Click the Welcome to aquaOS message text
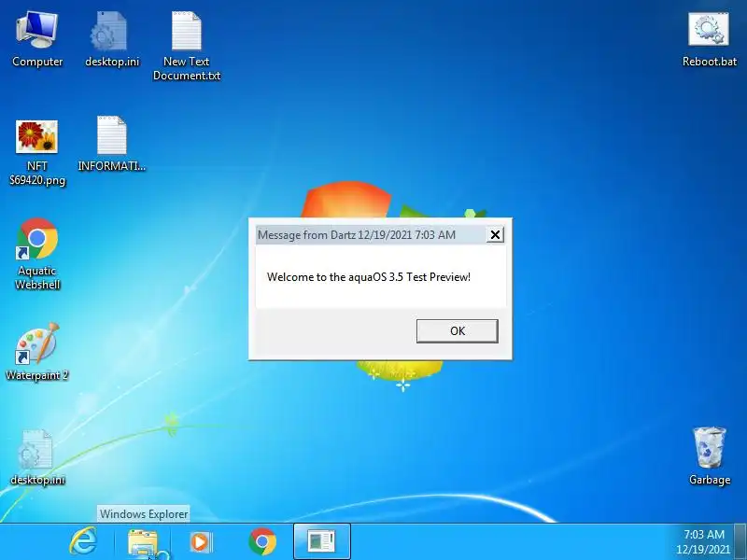Viewport: 747px width, 560px height. tap(369, 277)
